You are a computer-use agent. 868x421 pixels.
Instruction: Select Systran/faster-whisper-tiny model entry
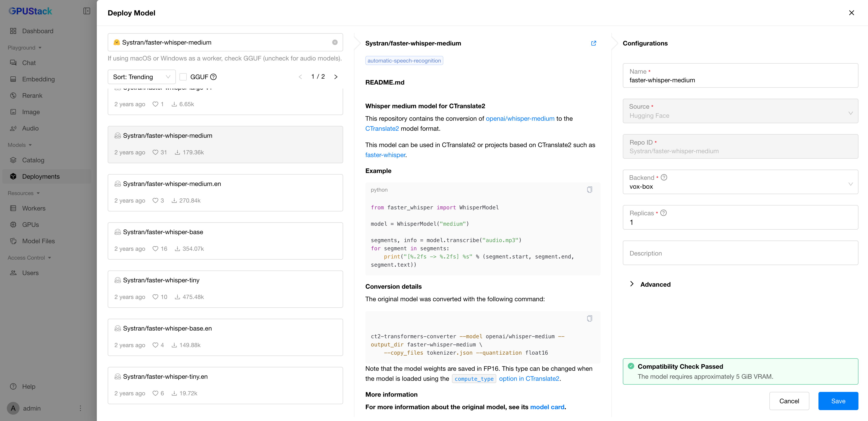[x=225, y=289]
